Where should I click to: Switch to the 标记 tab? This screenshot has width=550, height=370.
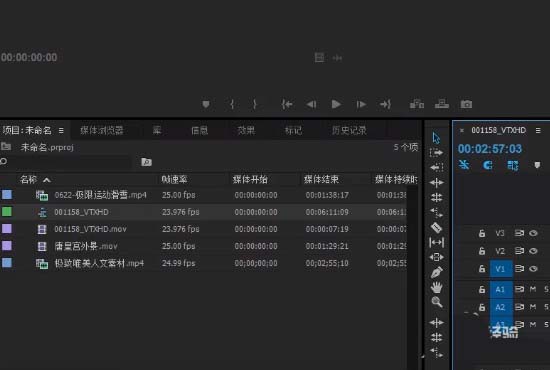click(x=293, y=130)
